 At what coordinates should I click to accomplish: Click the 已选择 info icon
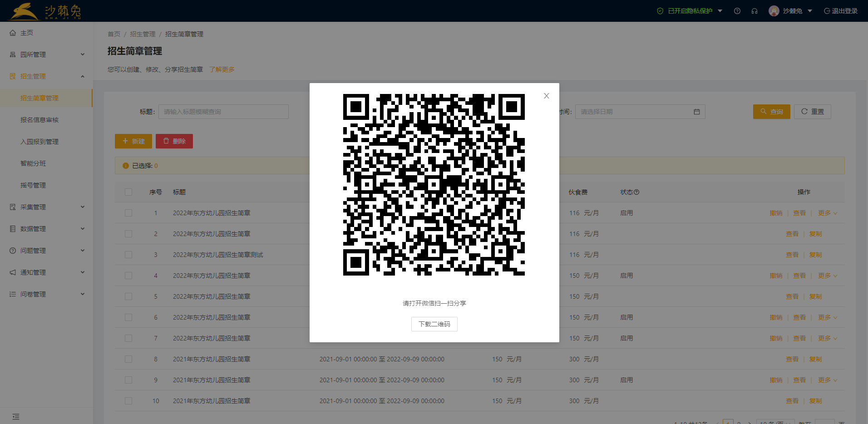click(126, 166)
